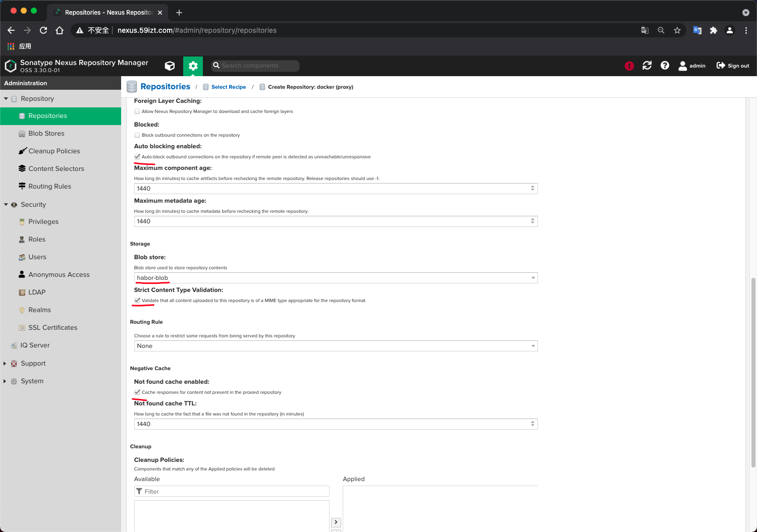Open Routing Rules in sidebar
757x532 pixels.
(x=61, y=187)
